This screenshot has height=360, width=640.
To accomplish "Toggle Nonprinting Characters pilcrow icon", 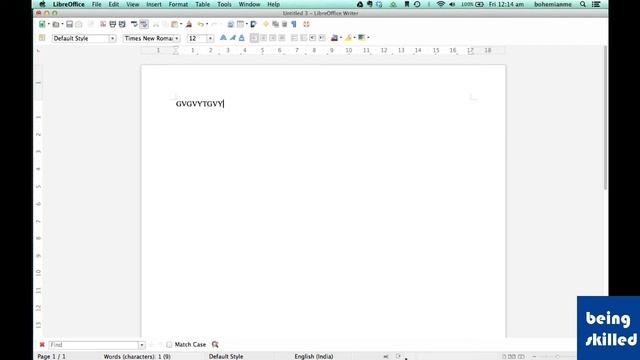I will (294, 24).
